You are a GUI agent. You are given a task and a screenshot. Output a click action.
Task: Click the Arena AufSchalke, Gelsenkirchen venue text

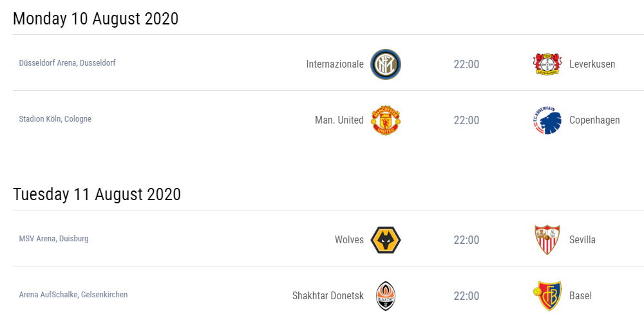(x=73, y=295)
